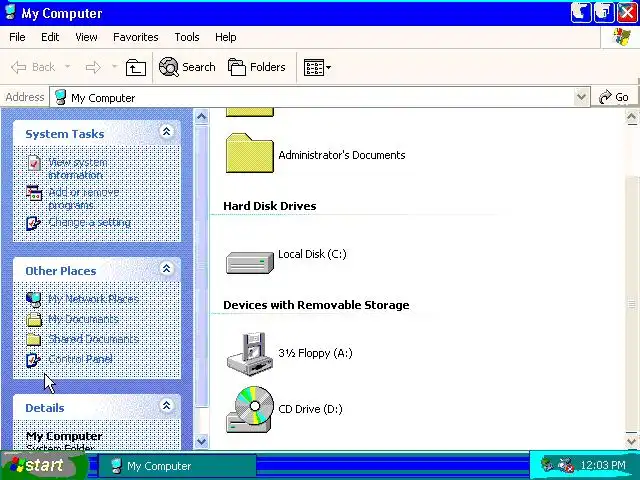Click the Control Panel icon in sidebar

tap(33, 360)
